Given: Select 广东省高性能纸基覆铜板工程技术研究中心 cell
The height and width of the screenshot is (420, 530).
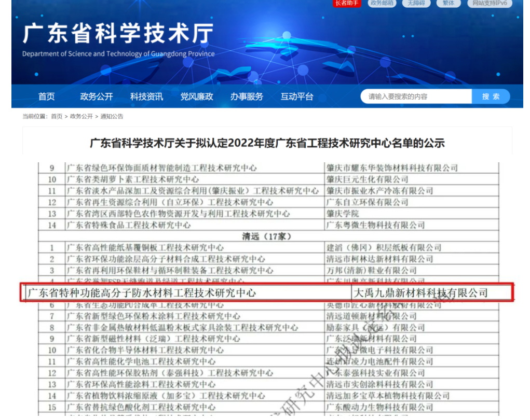Looking at the screenshot, I should tap(195, 248).
